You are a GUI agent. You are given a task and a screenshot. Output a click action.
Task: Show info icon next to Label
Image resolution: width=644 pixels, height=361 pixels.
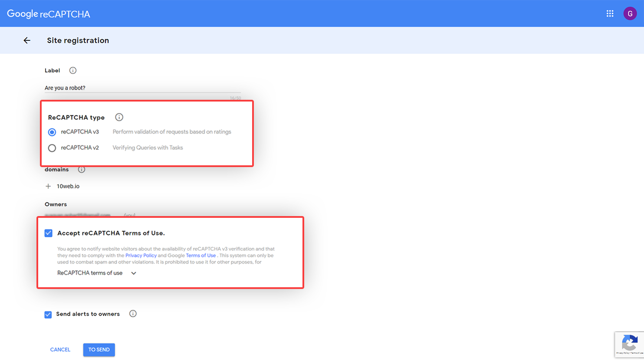(x=73, y=70)
